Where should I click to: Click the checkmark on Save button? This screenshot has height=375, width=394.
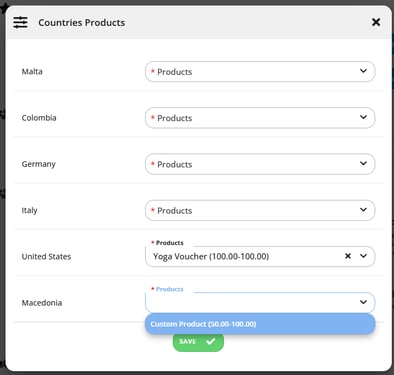click(211, 341)
